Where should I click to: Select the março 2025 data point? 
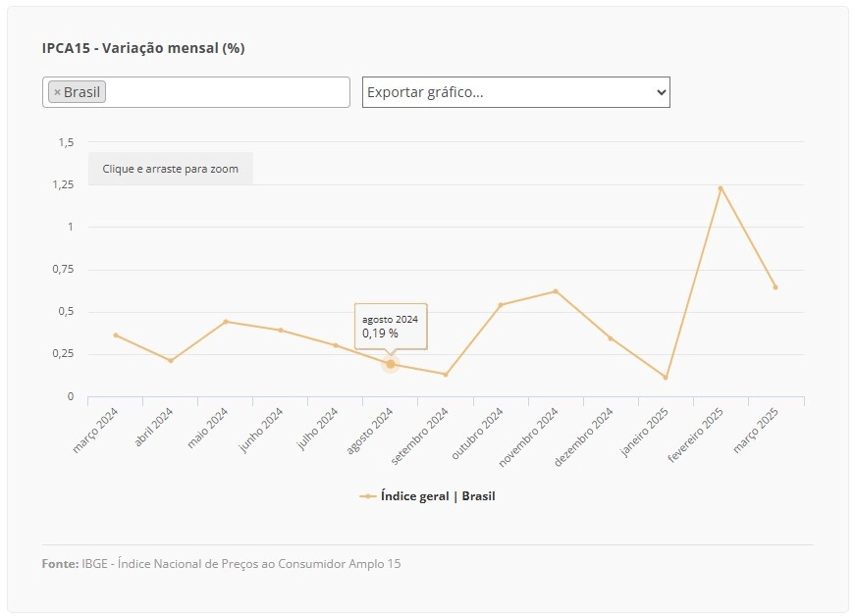click(775, 287)
